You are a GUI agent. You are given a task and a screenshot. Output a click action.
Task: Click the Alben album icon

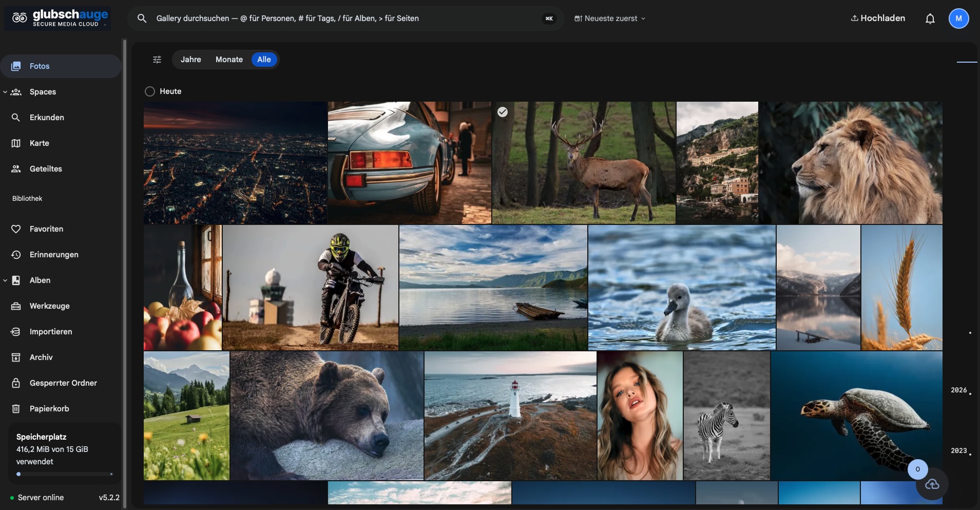16,280
